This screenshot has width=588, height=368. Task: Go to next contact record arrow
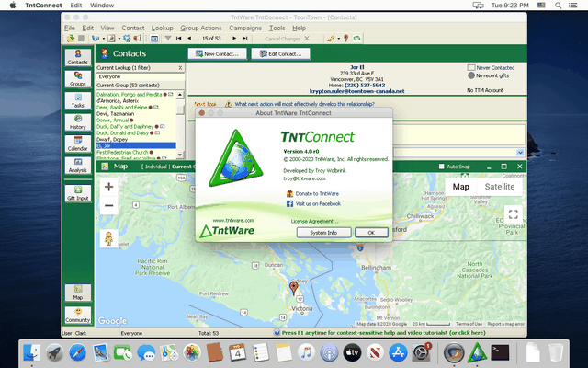(x=234, y=39)
